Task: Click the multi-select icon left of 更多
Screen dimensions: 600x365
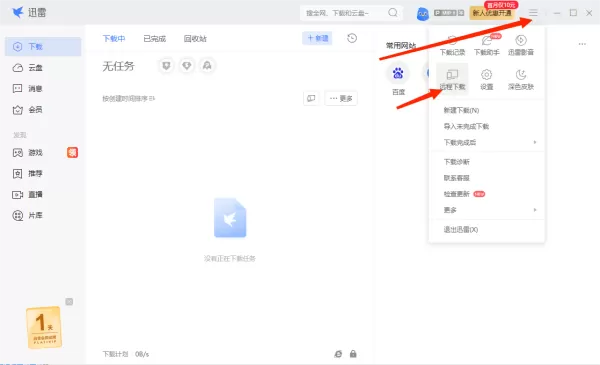Action: [x=311, y=98]
